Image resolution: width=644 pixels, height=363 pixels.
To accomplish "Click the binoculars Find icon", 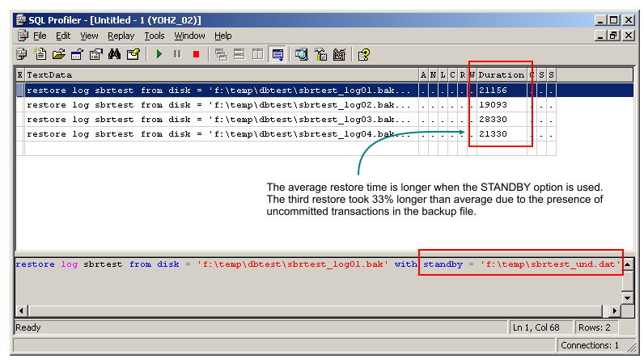I will pos(115,54).
